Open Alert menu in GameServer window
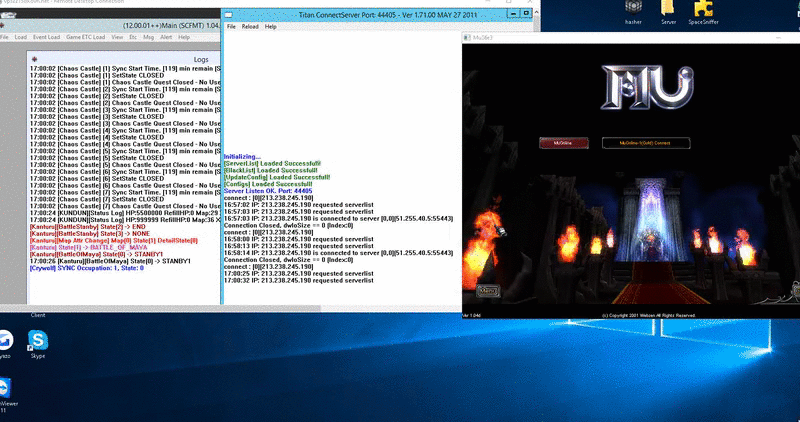800x422 pixels. coord(166,37)
